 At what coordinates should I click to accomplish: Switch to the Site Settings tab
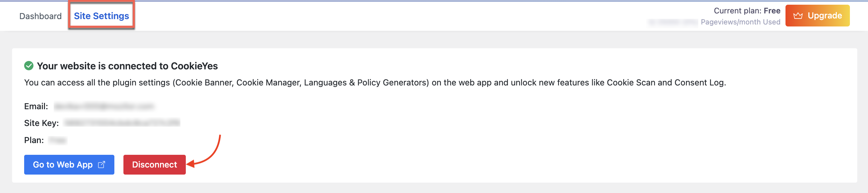coord(101,16)
